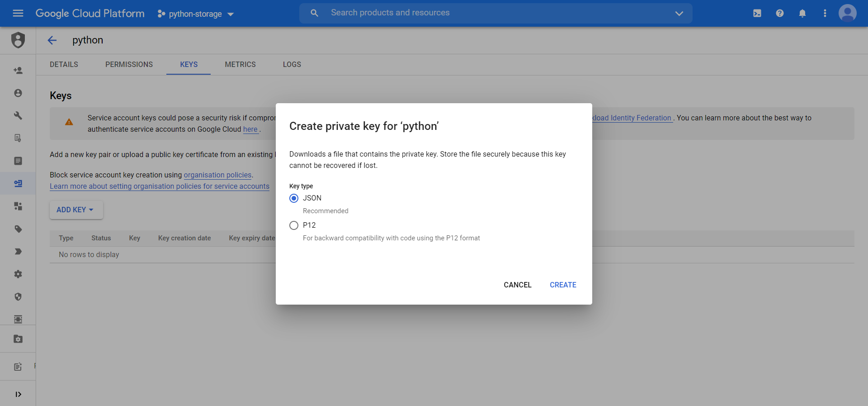Open Service Accounts in the sidebar
868x406 pixels.
coord(18,183)
